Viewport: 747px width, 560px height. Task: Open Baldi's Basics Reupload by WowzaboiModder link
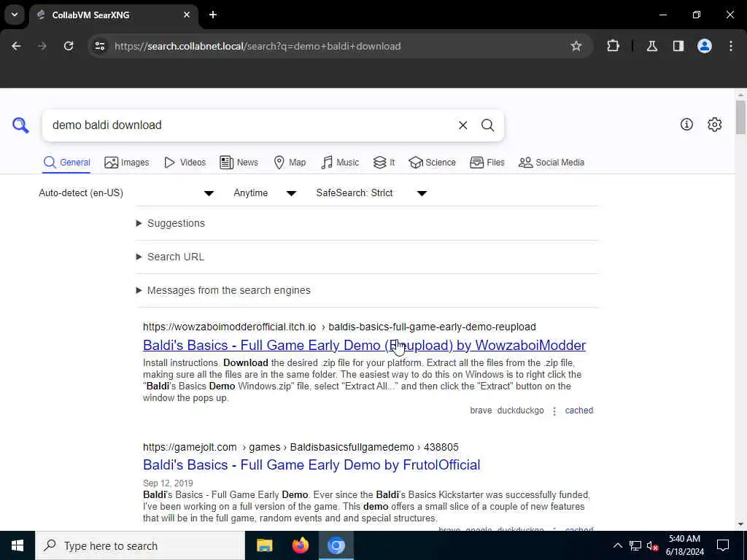tap(365, 345)
